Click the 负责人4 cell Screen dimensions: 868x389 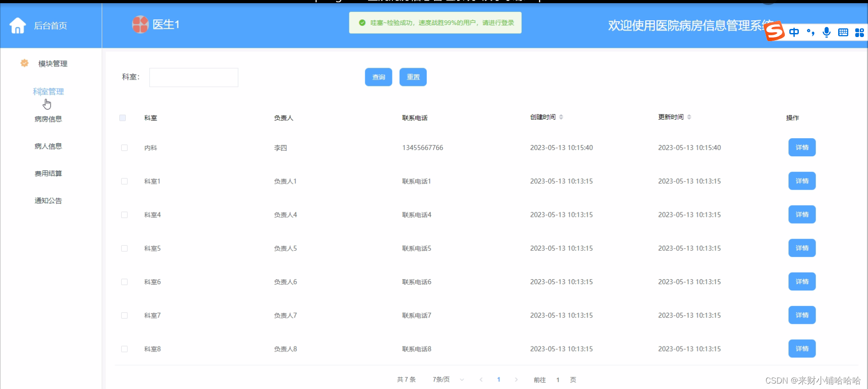pos(285,215)
